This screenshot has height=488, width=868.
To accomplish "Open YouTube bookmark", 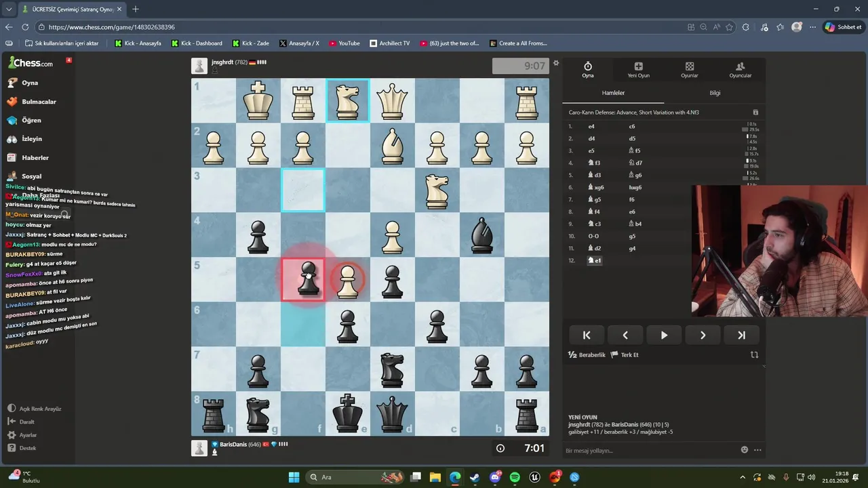I will tap(344, 43).
